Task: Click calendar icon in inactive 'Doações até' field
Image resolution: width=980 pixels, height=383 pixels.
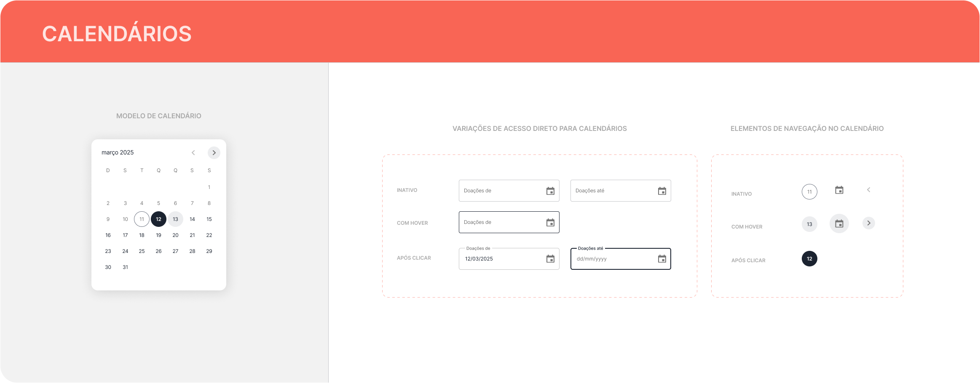Action: point(662,191)
